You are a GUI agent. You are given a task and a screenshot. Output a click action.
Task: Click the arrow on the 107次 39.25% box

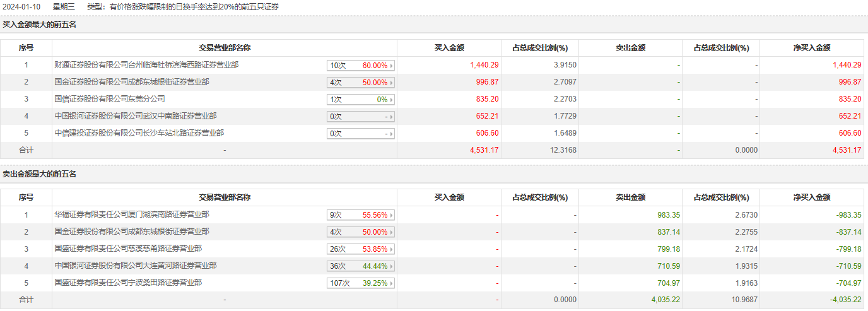coord(392,283)
